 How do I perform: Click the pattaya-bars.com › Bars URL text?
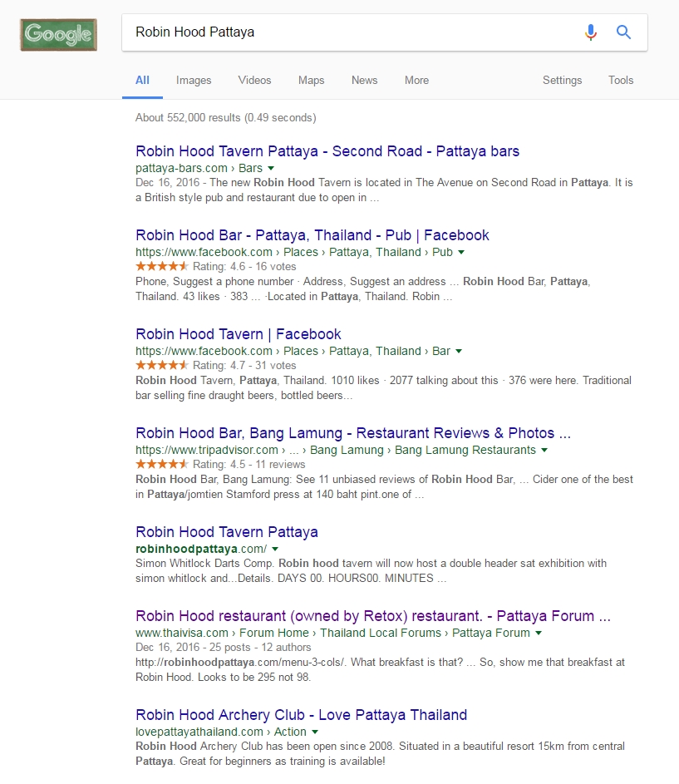pyautogui.click(x=199, y=168)
